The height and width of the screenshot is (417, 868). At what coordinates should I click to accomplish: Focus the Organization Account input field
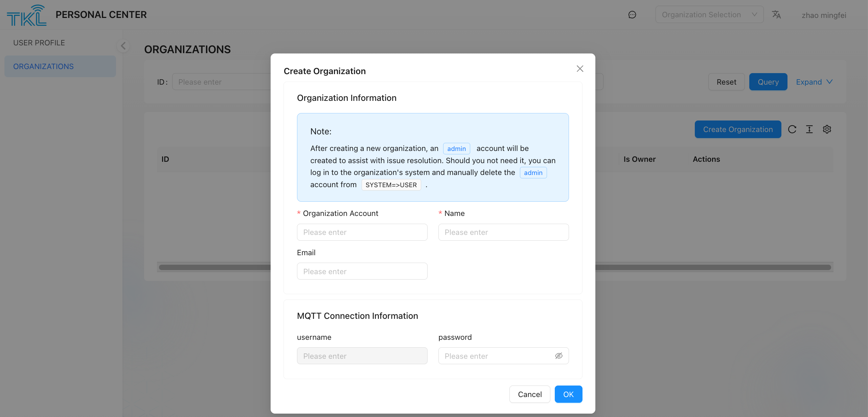click(x=362, y=232)
